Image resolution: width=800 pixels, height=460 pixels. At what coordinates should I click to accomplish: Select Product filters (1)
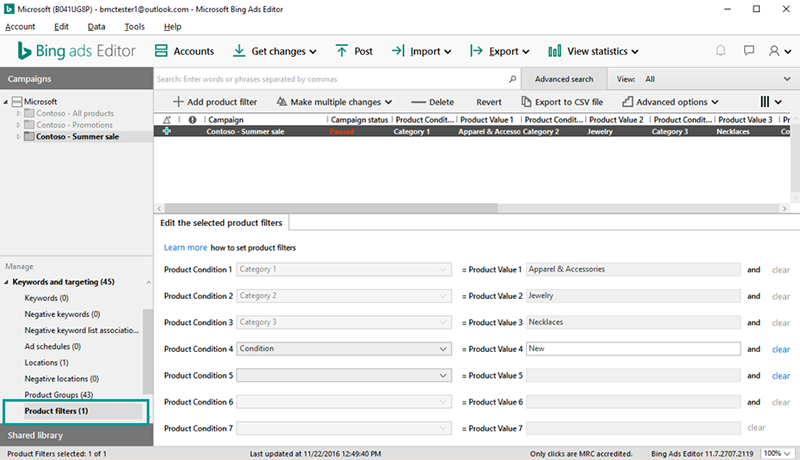[x=56, y=411]
